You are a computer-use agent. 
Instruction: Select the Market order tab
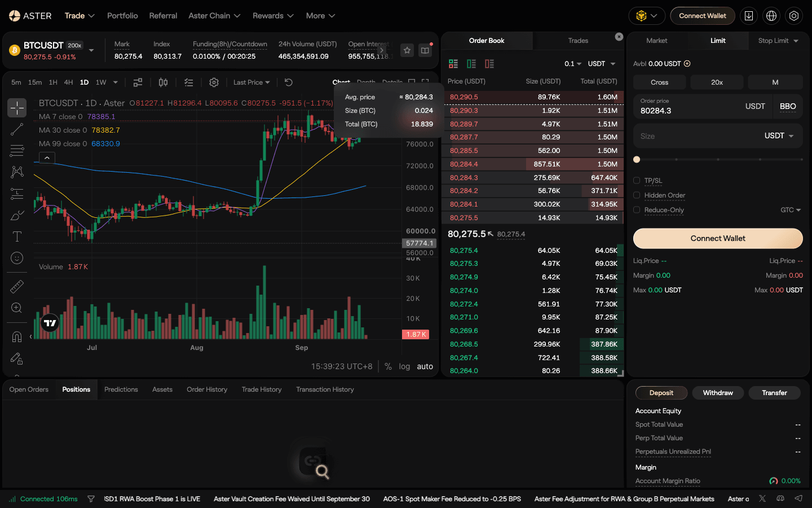pyautogui.click(x=657, y=41)
